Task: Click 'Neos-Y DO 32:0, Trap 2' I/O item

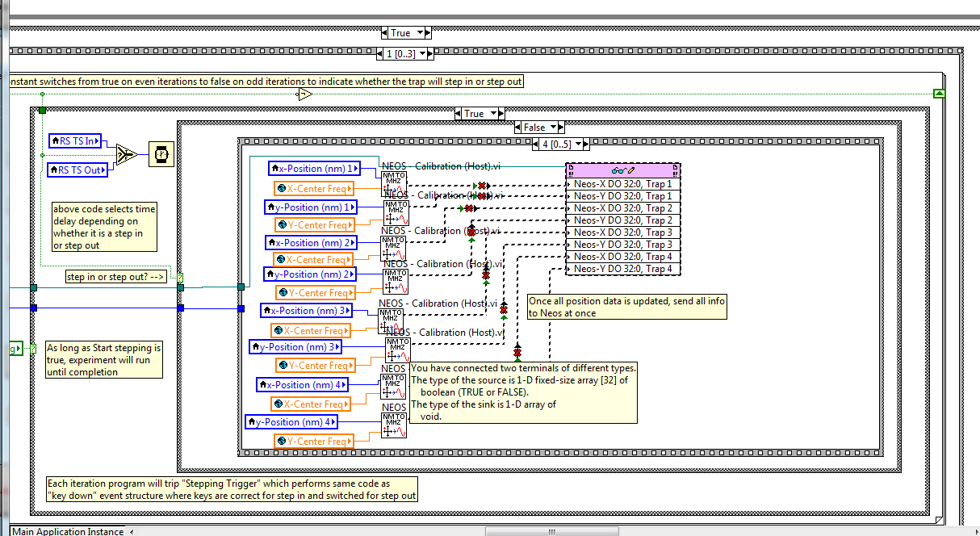Action: tap(622, 220)
